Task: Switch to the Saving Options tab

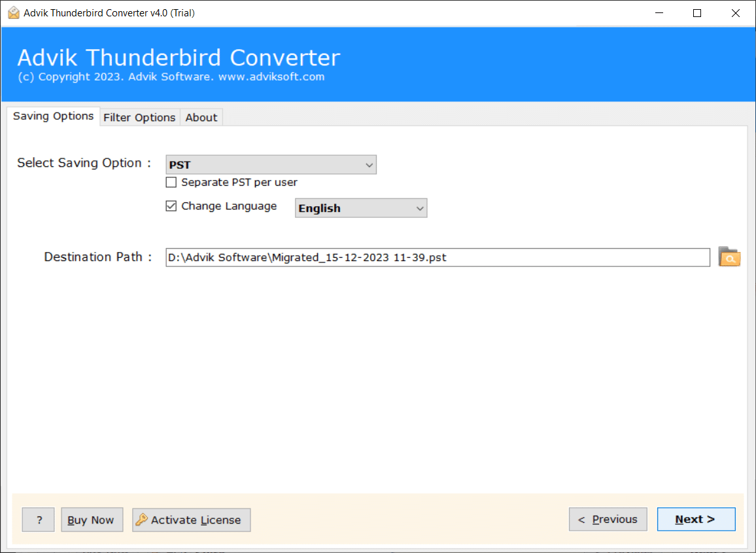Action: click(x=53, y=116)
